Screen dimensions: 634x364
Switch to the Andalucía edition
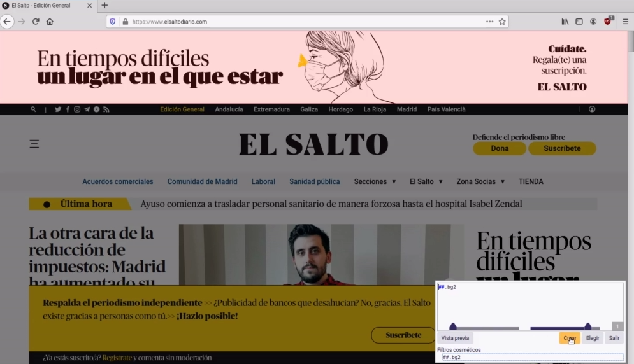click(229, 109)
